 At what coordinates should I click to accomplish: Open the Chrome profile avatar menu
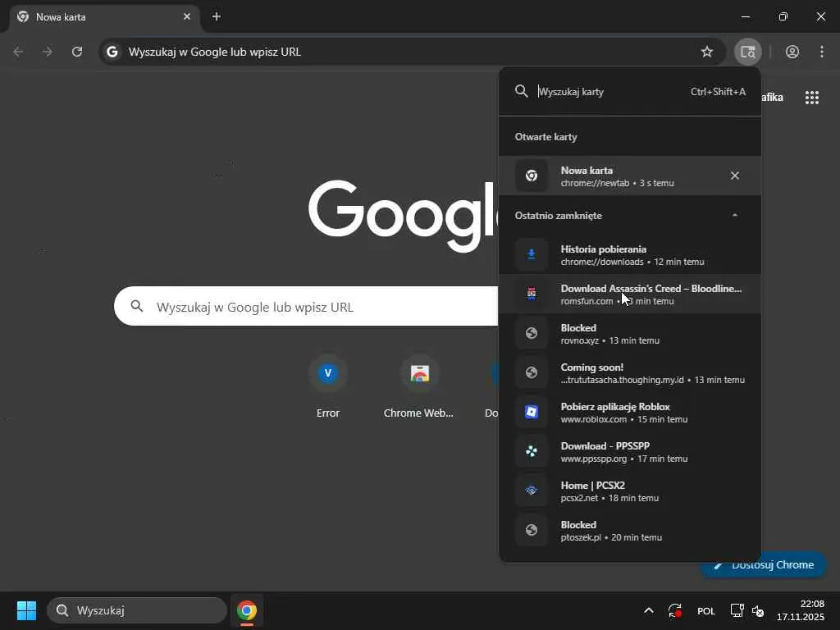click(792, 52)
